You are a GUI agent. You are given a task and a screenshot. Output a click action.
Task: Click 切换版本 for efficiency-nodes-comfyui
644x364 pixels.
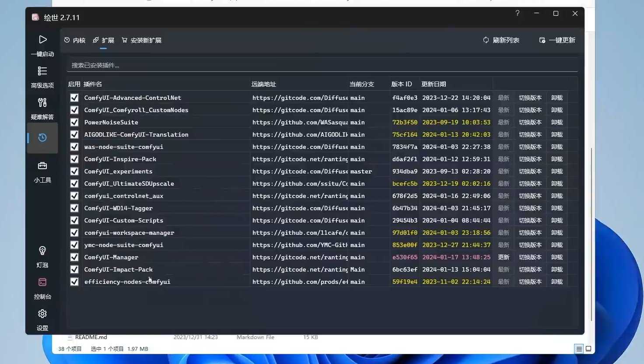[530, 282]
